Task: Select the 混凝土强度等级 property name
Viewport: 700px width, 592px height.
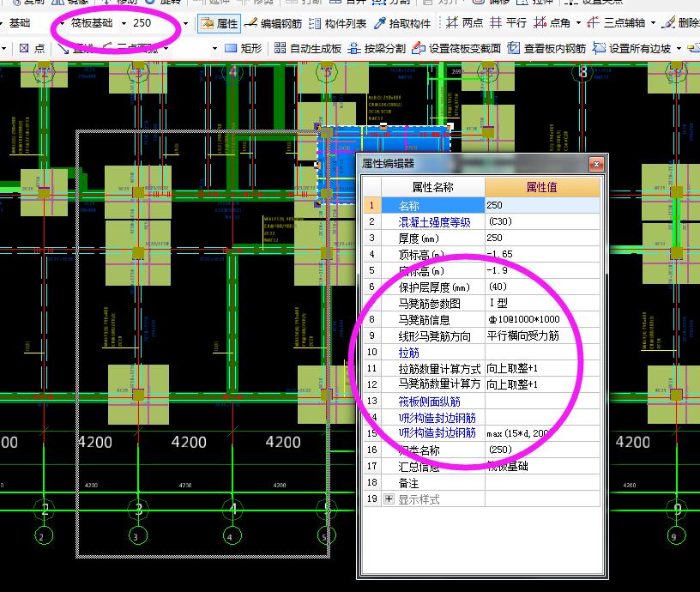Action: (x=434, y=222)
